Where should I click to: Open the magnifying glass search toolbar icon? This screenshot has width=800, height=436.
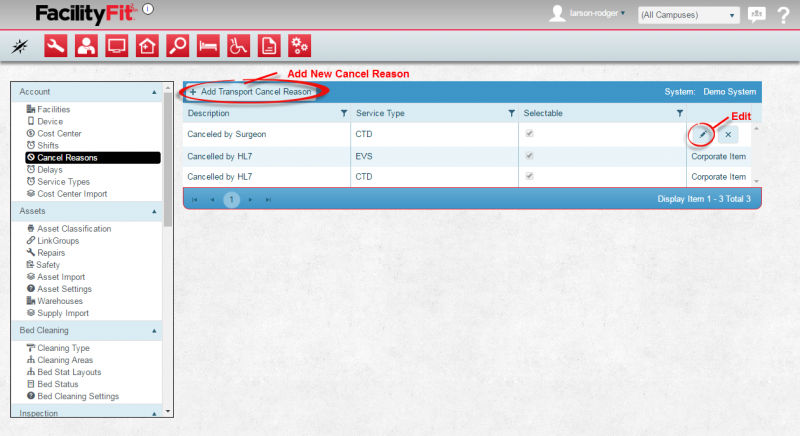point(178,46)
